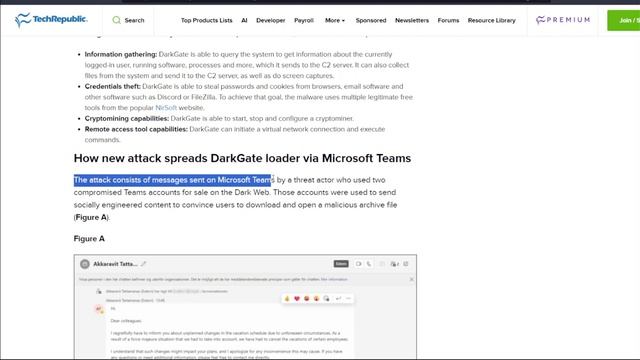Screen dimensions: 640x360
Task: Open the Developer section
Action: [x=271, y=20]
